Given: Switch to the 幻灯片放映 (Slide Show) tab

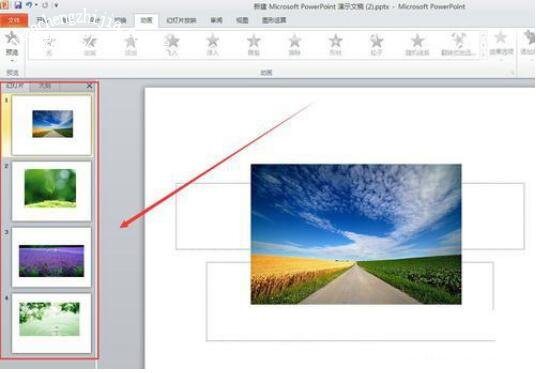Looking at the screenshot, I should tap(181, 21).
